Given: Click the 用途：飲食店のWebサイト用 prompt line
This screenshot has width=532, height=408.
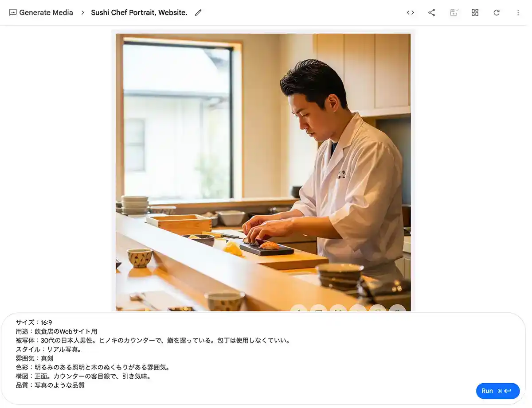Looking at the screenshot, I should (x=56, y=331).
